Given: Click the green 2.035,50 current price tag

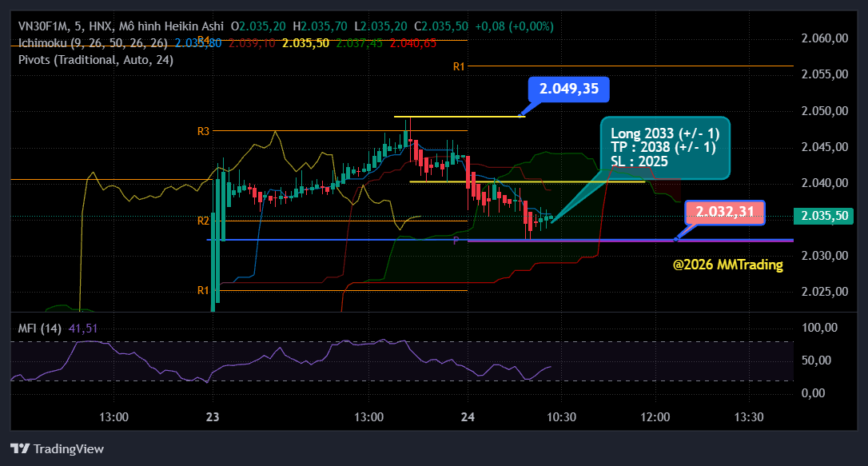Looking at the screenshot, I should click(823, 216).
